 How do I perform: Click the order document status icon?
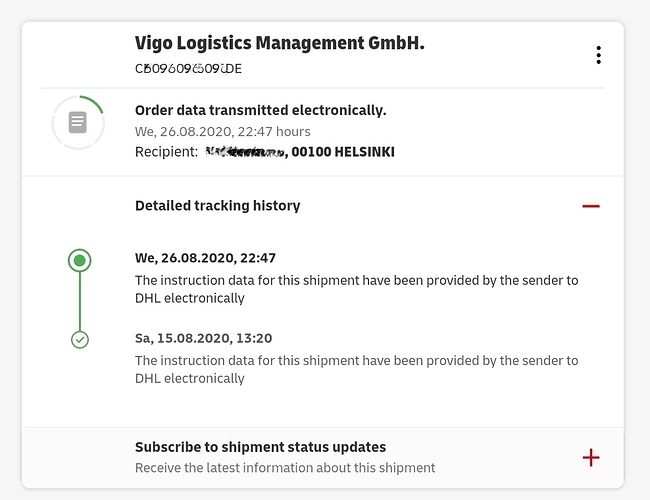pyautogui.click(x=78, y=122)
